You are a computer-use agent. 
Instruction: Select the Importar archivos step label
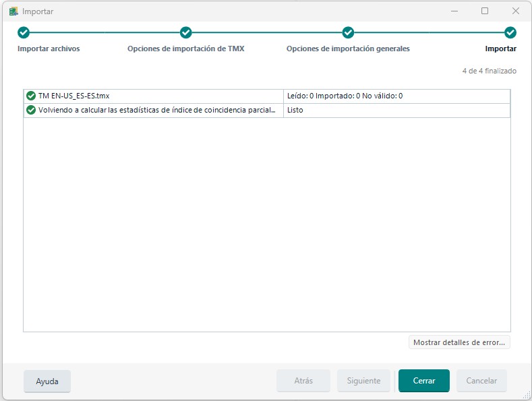pyautogui.click(x=49, y=49)
